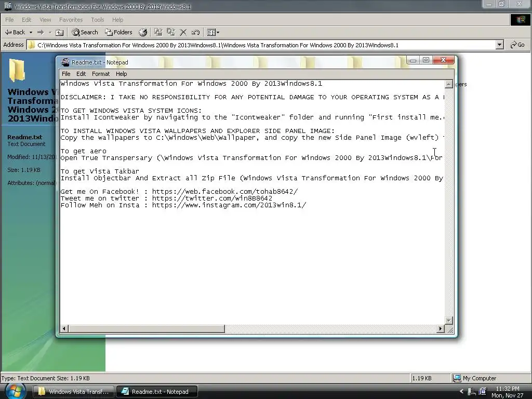This screenshot has height=399, width=532.
Task: Click the History toolbar icon
Action: pos(143,32)
